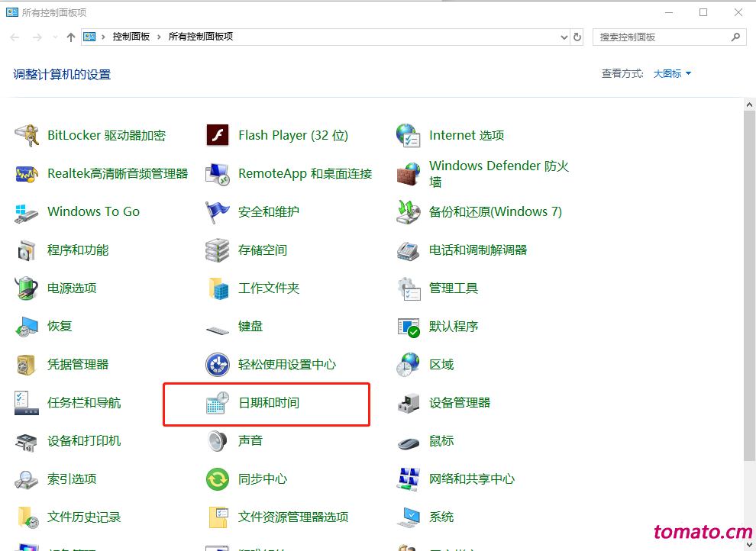Click the 所有控制面板项 breadcrumb

pos(201,37)
